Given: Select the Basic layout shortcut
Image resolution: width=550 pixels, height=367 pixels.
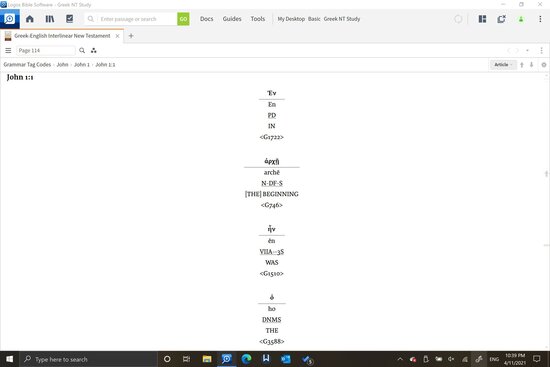Looking at the screenshot, I should point(314,19).
